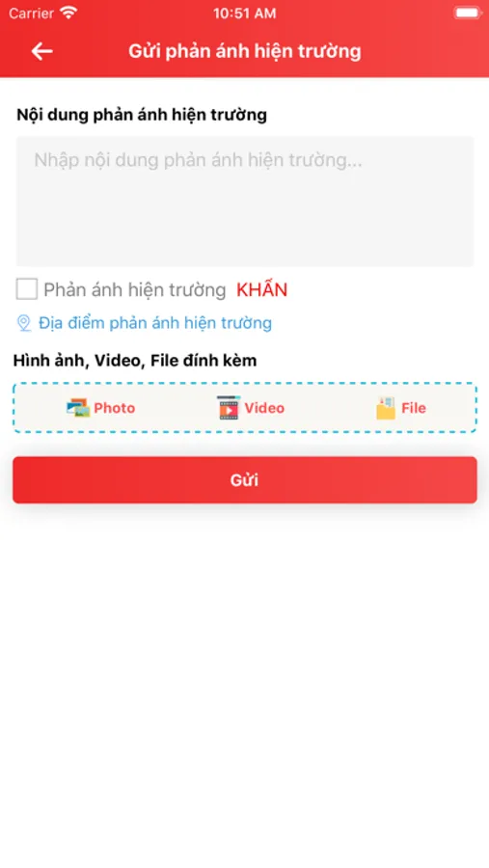489x868 pixels.
Task: Submit form with the Gửi button
Action: [x=245, y=480]
